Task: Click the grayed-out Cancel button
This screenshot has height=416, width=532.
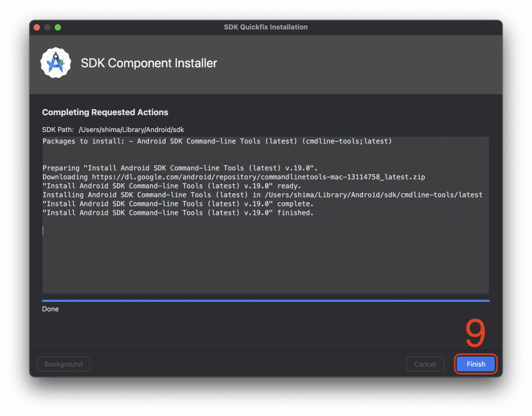Action: (424, 364)
